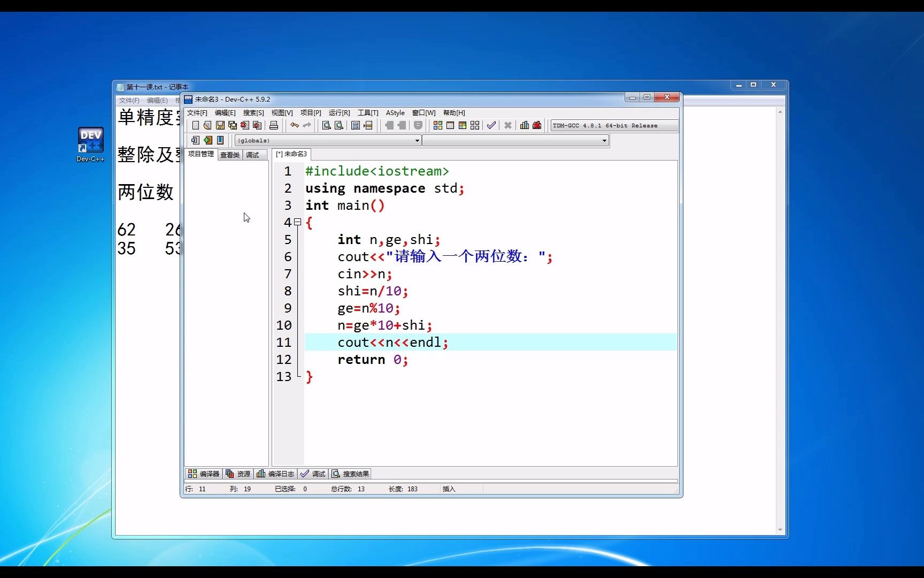Open the 视图[V] menu
Image resolution: width=924 pixels, height=578 pixels.
click(282, 113)
